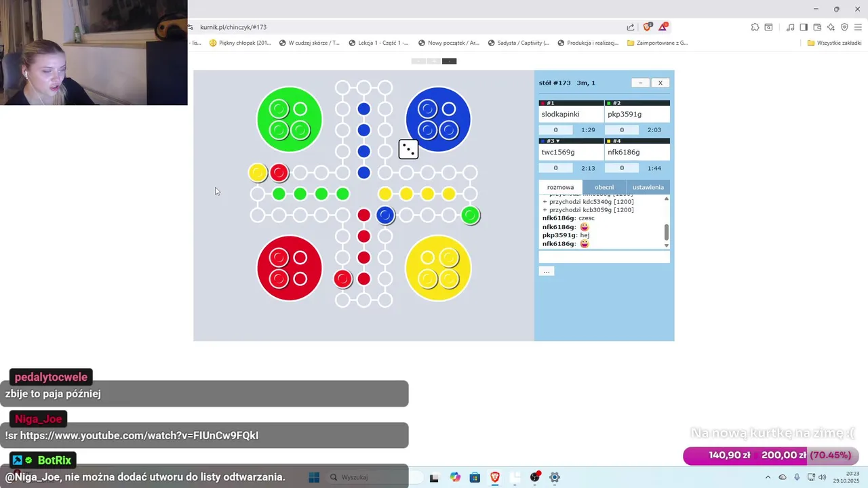Open the Copilot taskbar icon

[x=455, y=477]
